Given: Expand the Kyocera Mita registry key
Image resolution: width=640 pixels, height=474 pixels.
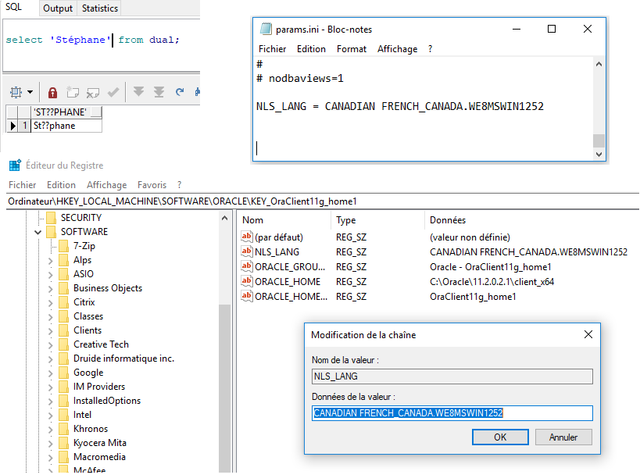Looking at the screenshot, I should coord(50,443).
